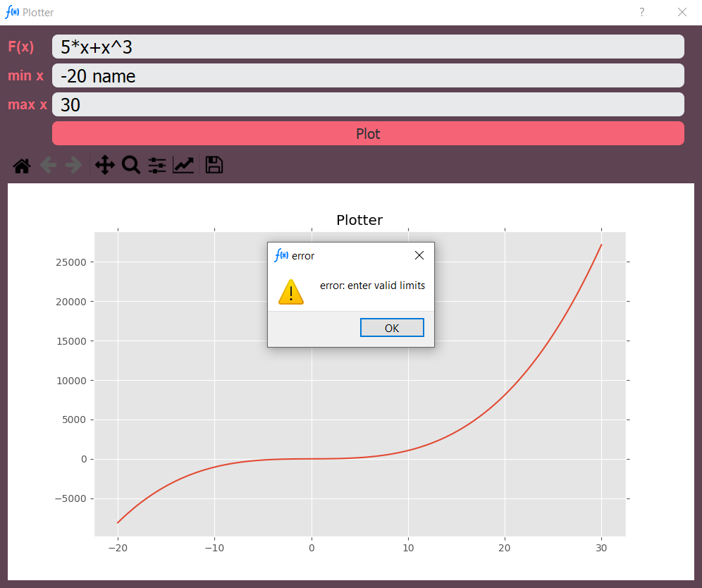Activate the Zoom to rectangle tool

[x=131, y=165]
